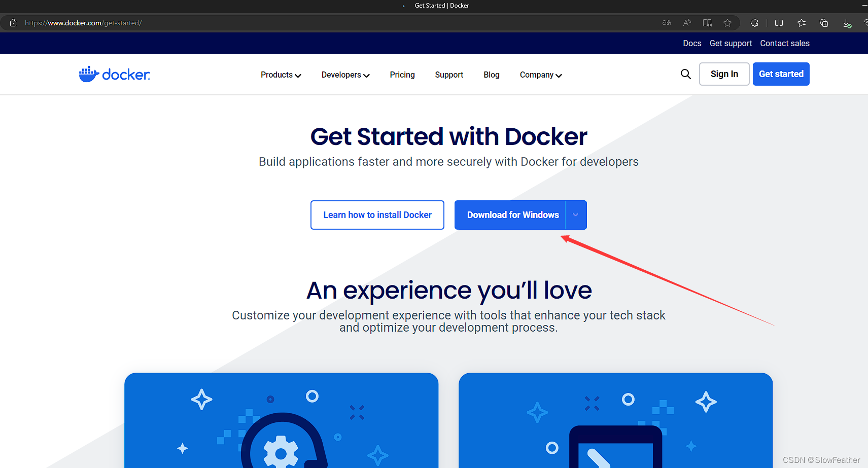Click Get support link
Image resolution: width=868 pixels, height=468 pixels.
[x=731, y=43]
